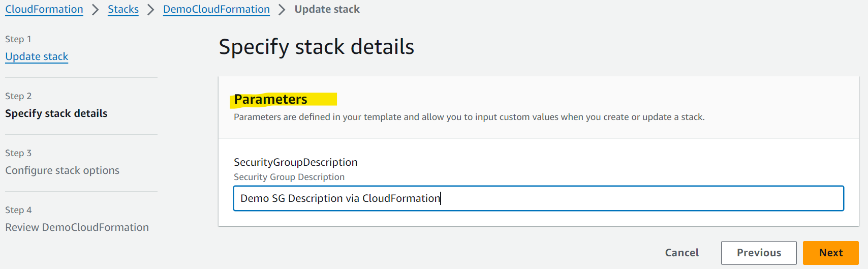868x269 pixels.
Task: Open the DemoCloudFormation breadcrumb link
Action: click(x=216, y=9)
